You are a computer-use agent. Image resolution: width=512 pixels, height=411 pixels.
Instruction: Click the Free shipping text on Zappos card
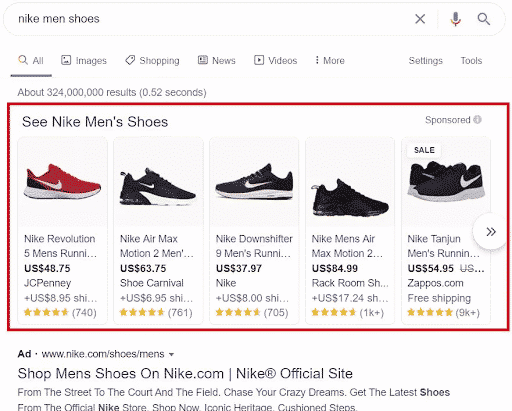(x=439, y=298)
